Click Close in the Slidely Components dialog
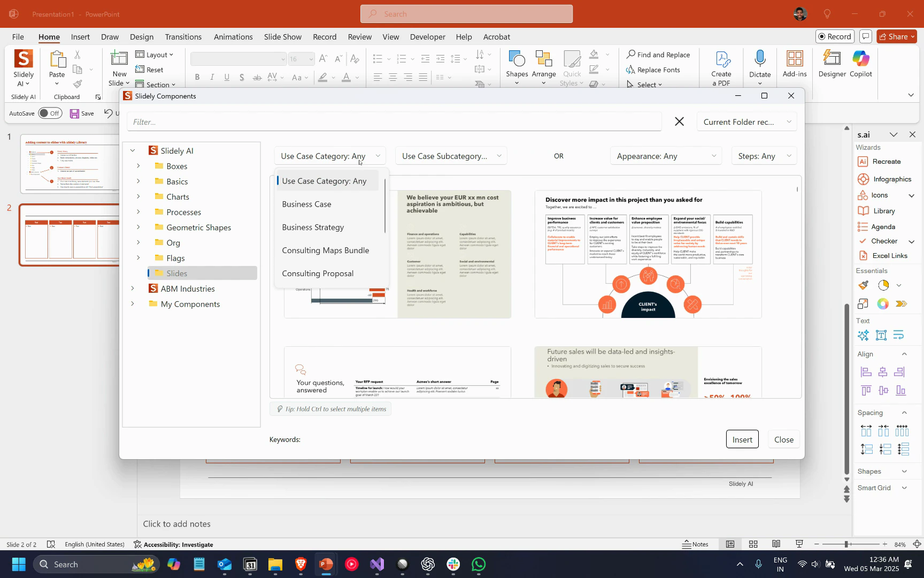This screenshot has width=924, height=578. click(783, 439)
